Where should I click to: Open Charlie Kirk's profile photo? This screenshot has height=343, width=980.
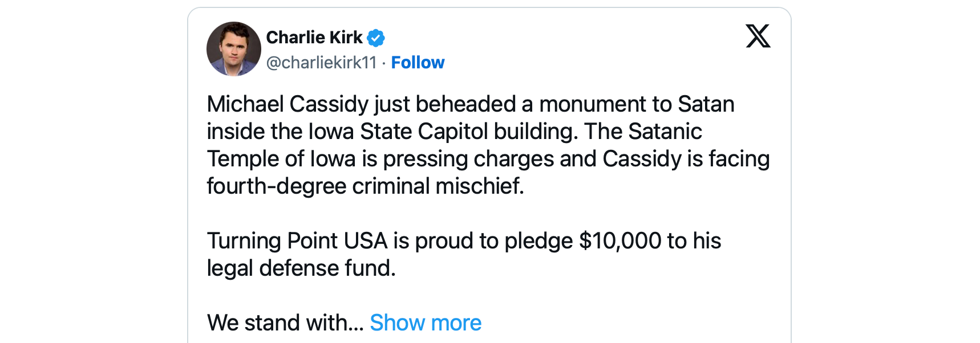(x=233, y=49)
